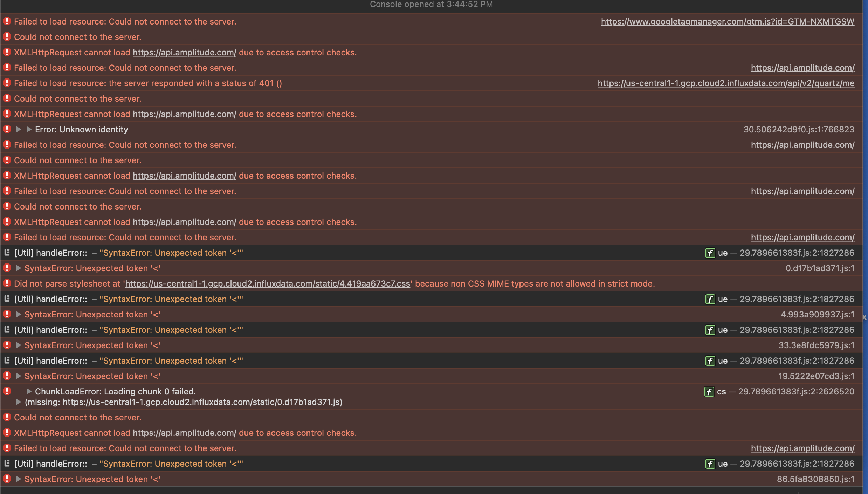Expand the SyntaxError from 33.3e8fdc5979.js

[19, 345]
